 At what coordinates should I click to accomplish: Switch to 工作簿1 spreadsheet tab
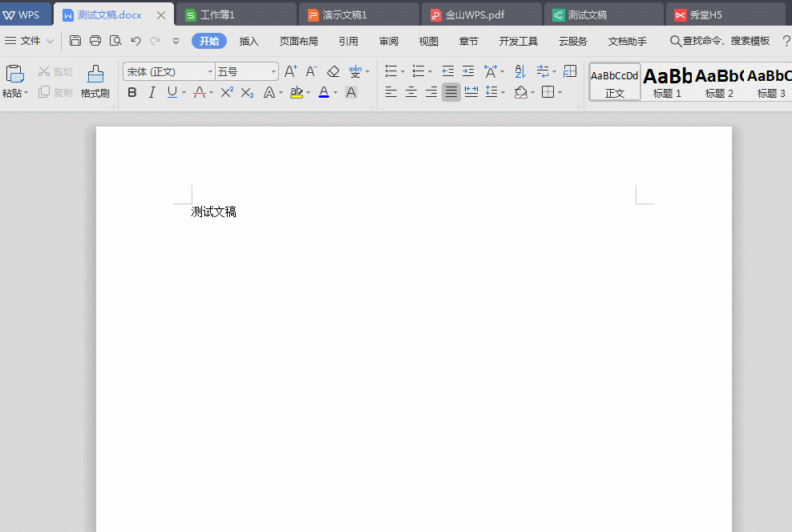pyautogui.click(x=236, y=14)
